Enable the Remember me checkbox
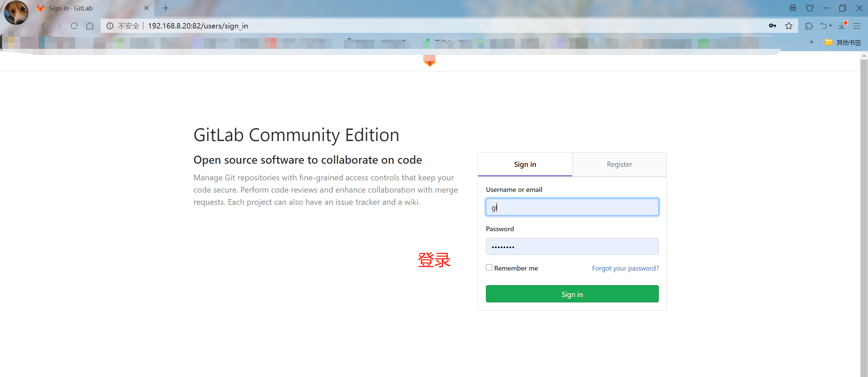The width and height of the screenshot is (868, 377). (x=489, y=267)
